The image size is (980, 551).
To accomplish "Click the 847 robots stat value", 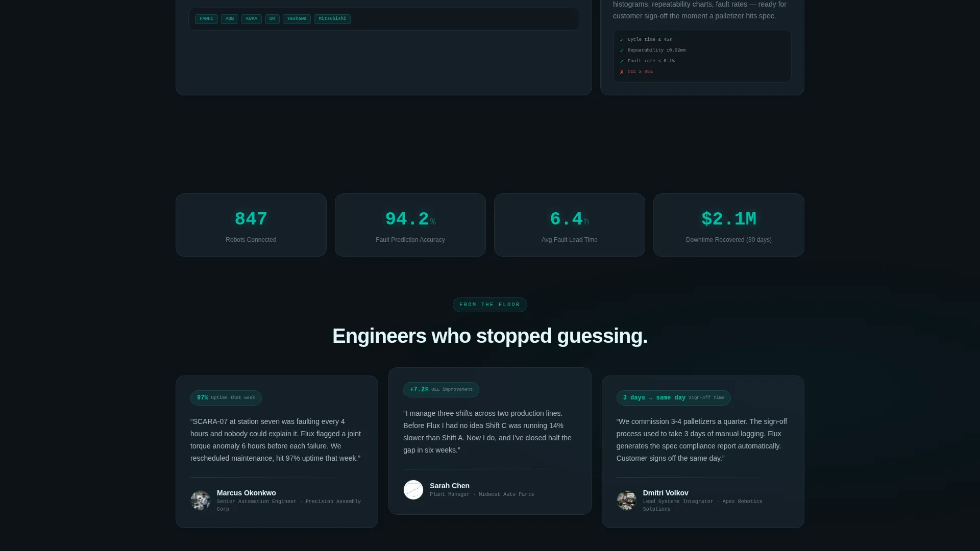I will coord(251,219).
